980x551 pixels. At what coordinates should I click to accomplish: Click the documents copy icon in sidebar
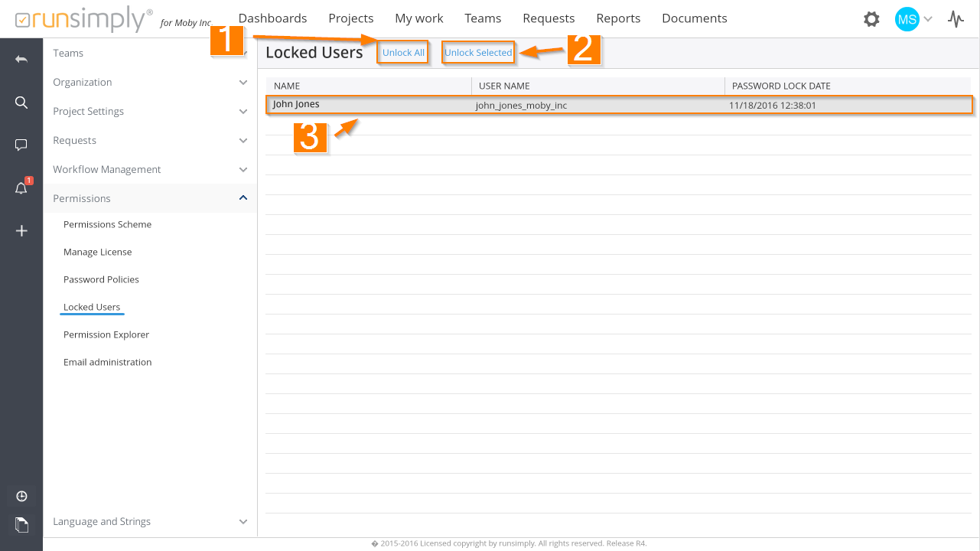pyautogui.click(x=21, y=524)
